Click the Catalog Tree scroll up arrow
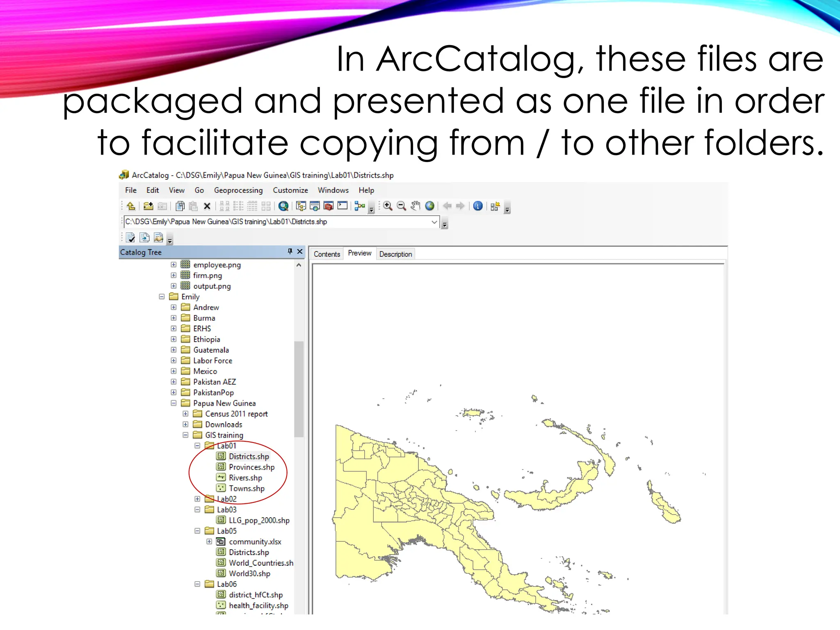Viewport: 840px width, 630px height. point(299,265)
